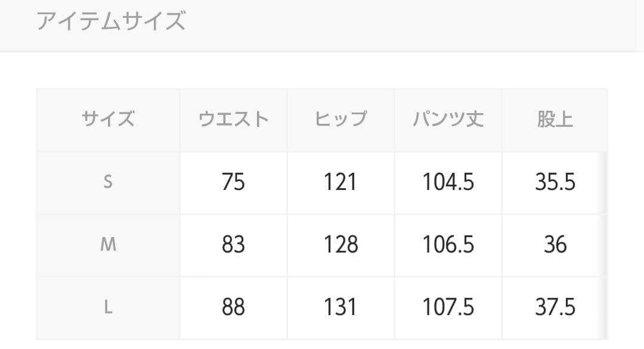Click waist value 83 in M row
This screenshot has width=644, height=349.
point(233,244)
